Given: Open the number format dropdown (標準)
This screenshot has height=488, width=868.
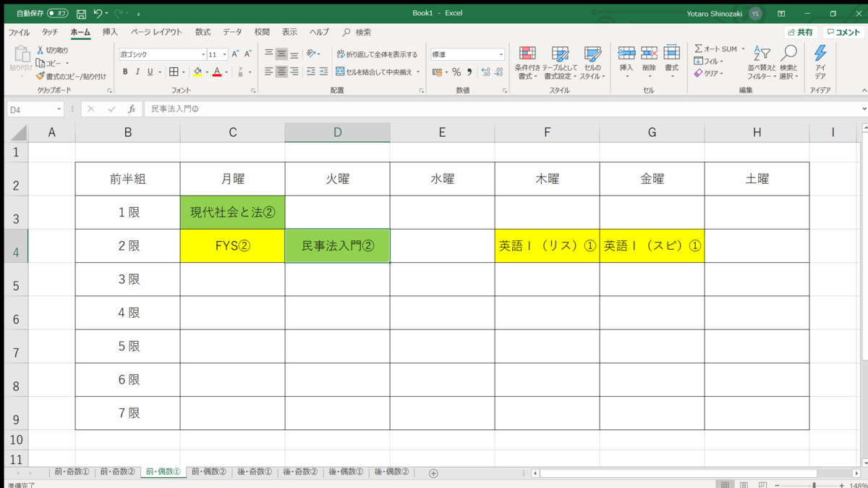Looking at the screenshot, I should (x=501, y=54).
